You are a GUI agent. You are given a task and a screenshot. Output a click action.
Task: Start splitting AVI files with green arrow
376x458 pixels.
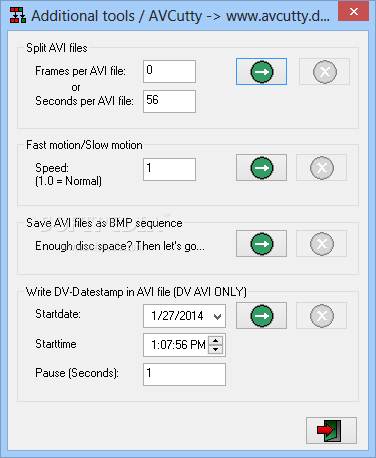click(261, 72)
